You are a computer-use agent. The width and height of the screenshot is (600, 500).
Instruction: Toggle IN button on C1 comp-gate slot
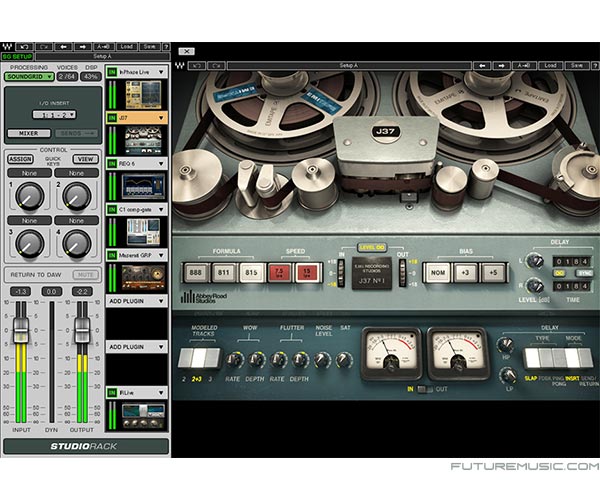pos(112,210)
